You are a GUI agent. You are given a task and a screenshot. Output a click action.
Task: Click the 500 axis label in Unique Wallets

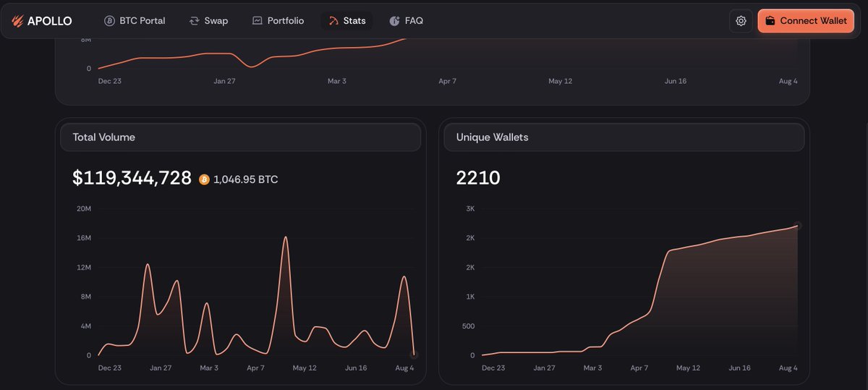[x=467, y=326]
